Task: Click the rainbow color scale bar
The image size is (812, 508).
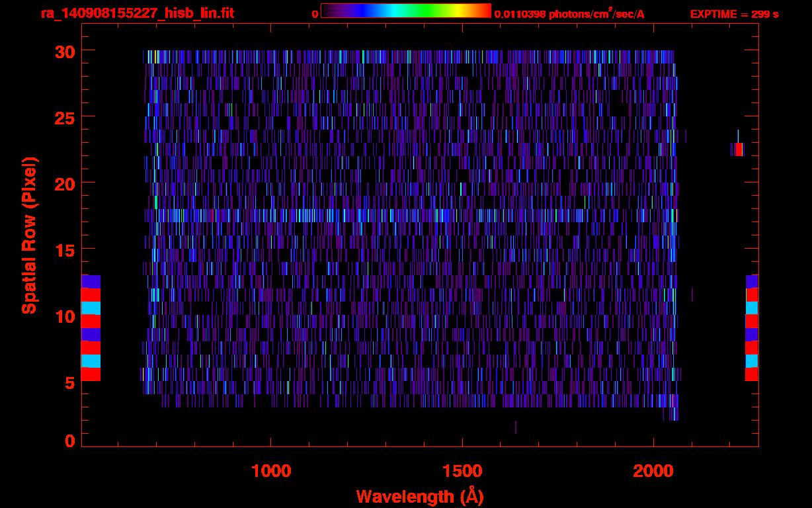Action: pyautogui.click(x=406, y=11)
